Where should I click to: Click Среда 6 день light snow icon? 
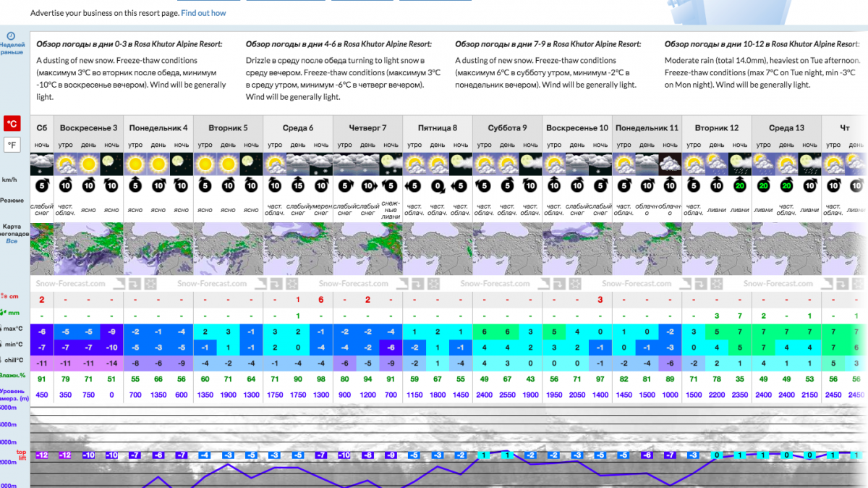pos(297,162)
